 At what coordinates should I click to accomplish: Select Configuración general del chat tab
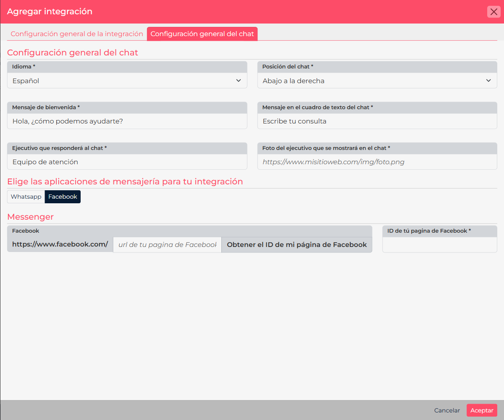coord(202,34)
